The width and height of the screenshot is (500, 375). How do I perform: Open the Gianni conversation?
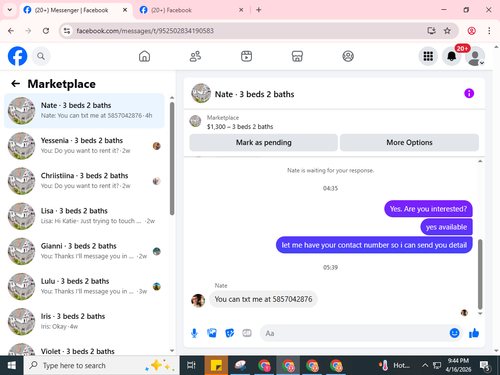point(84,251)
